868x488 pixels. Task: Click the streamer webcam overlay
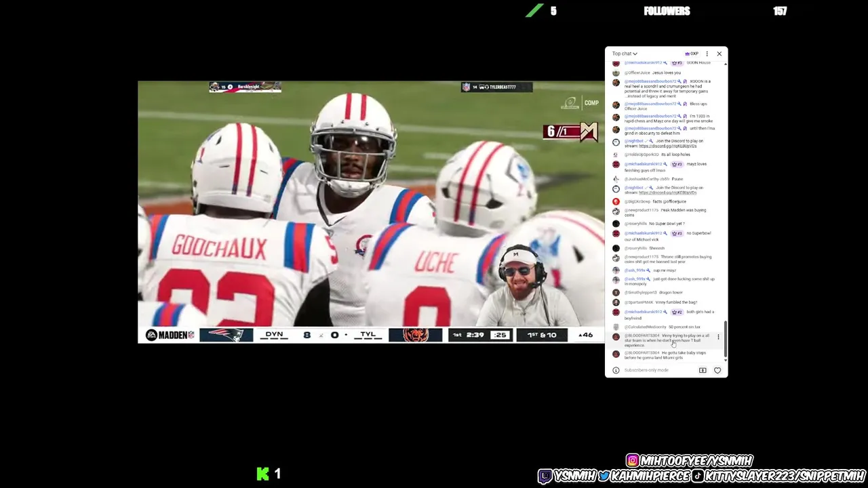tap(528, 285)
